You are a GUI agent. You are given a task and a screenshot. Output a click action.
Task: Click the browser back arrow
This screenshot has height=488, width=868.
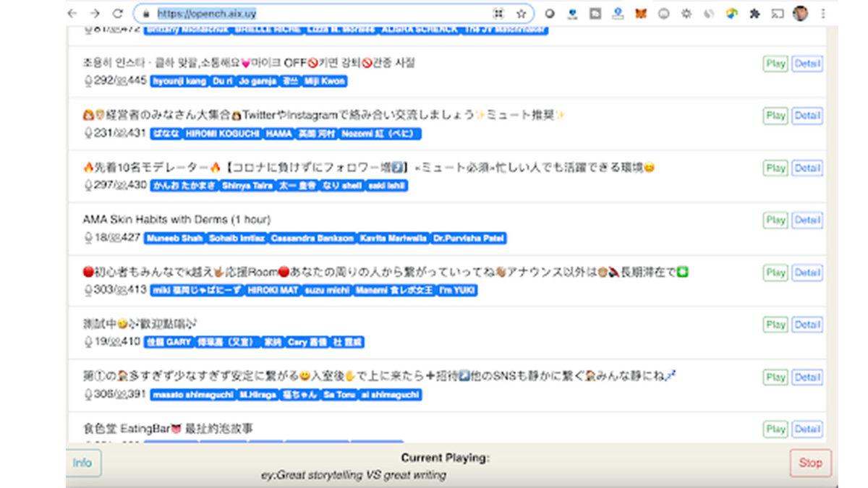pos(72,14)
